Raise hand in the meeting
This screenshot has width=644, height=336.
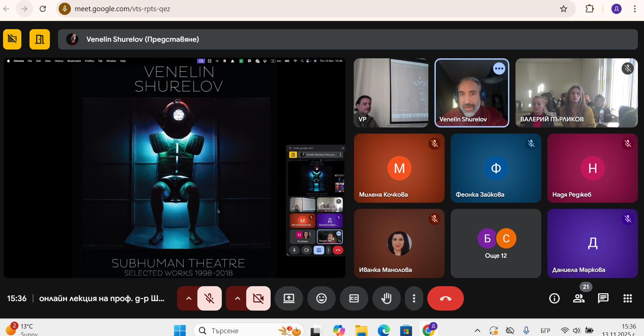click(386, 298)
